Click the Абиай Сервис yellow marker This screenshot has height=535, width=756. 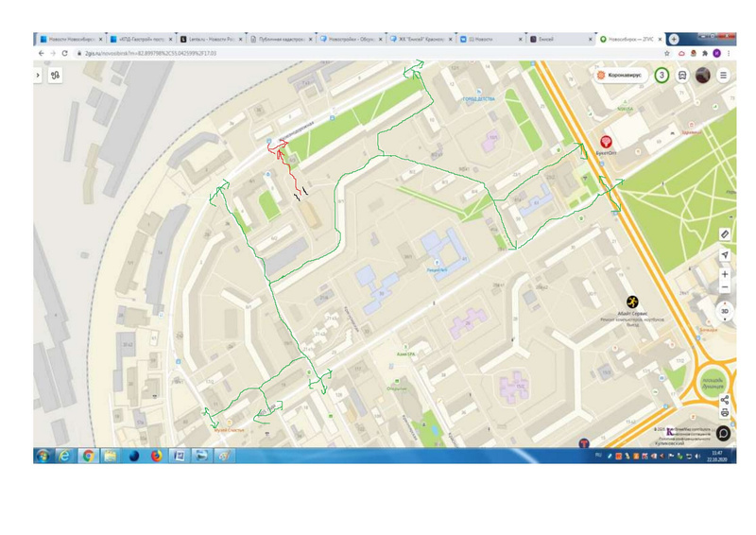click(x=632, y=302)
